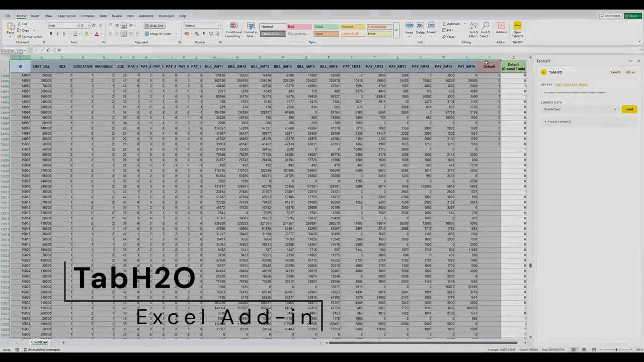Toggle middle vertical alignment

tap(117, 26)
